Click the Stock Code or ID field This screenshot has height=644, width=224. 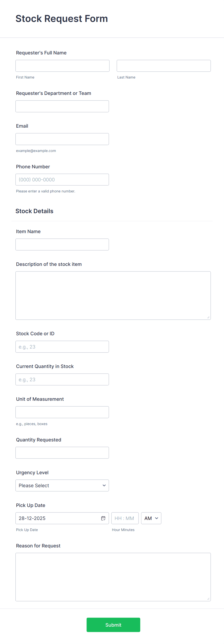(62, 347)
